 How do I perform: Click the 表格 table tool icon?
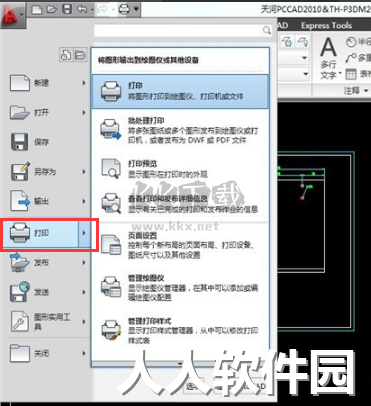pos(351,74)
